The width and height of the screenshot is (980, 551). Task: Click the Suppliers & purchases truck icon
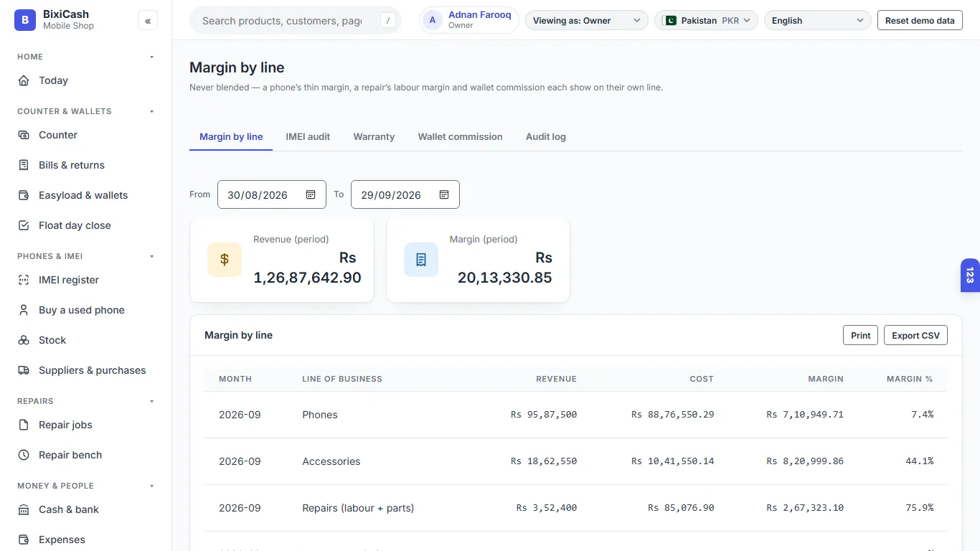point(24,370)
